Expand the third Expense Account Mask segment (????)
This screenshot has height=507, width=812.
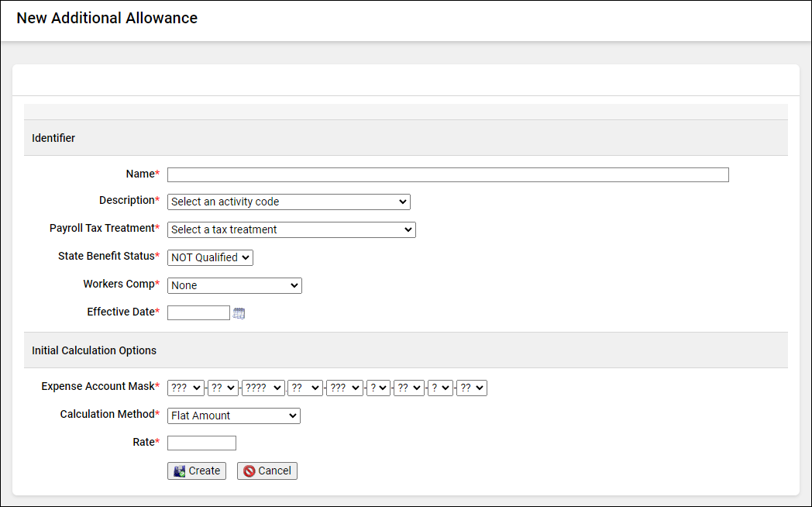click(263, 388)
